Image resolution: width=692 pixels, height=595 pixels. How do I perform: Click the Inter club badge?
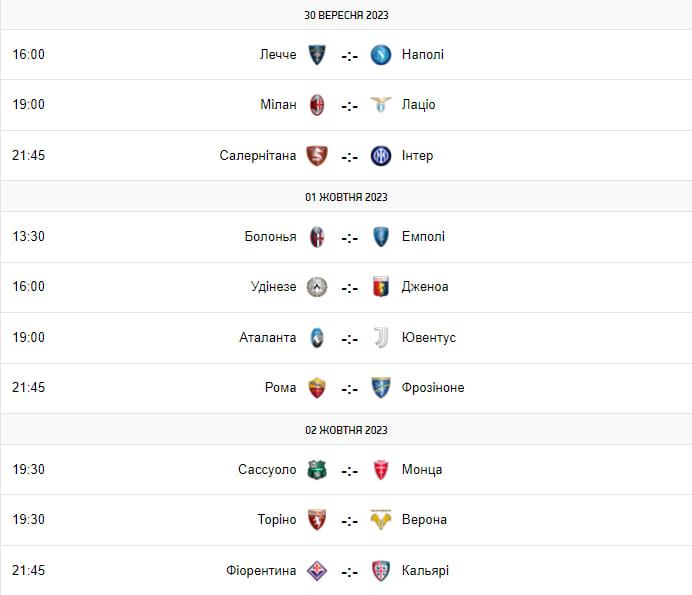380,156
